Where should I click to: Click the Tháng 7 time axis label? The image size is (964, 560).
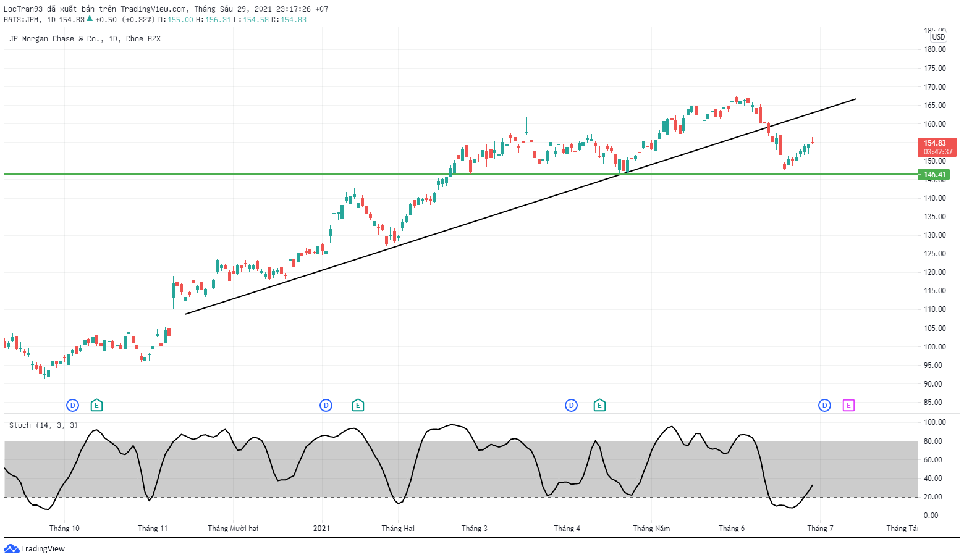820,529
